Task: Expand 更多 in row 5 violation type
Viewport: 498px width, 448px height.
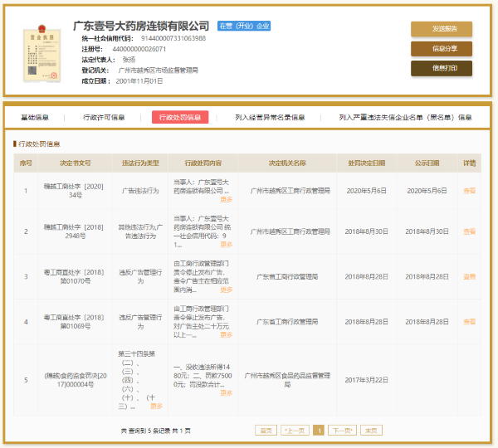Action: coord(156,406)
